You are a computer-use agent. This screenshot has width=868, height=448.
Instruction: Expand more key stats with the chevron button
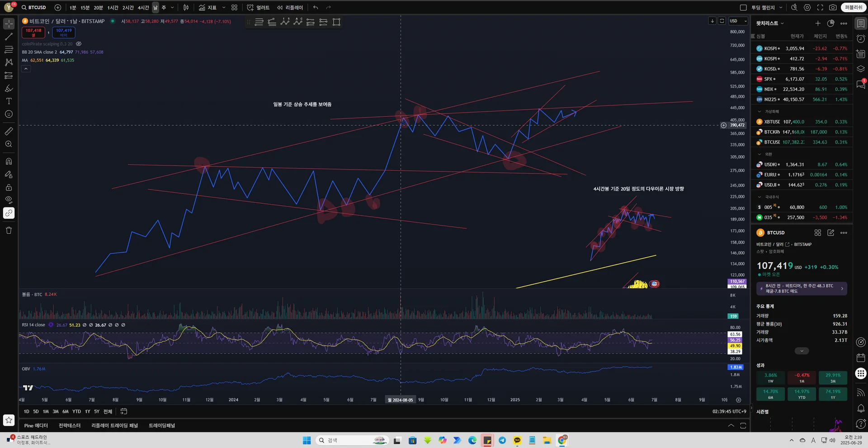click(802, 351)
